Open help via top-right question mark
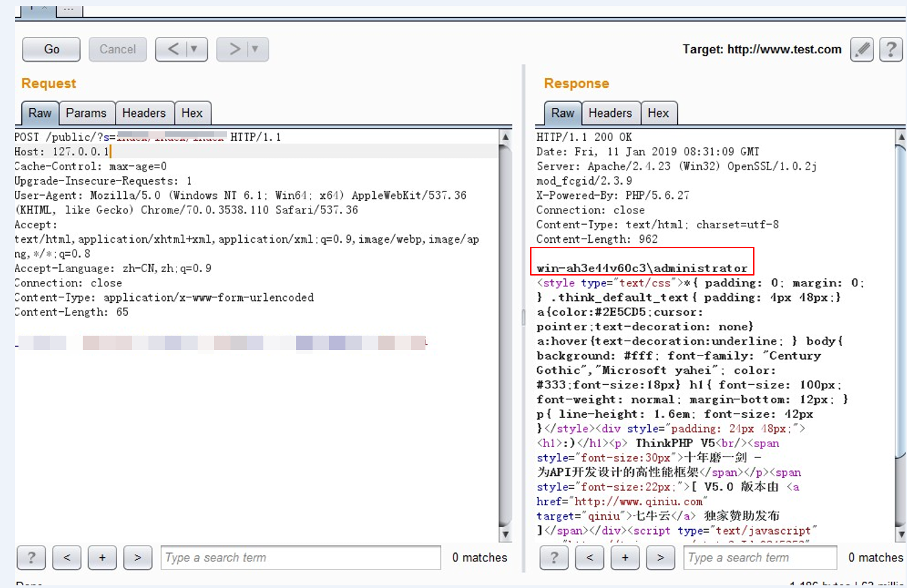Image resolution: width=907 pixels, height=588 pixels. click(891, 49)
